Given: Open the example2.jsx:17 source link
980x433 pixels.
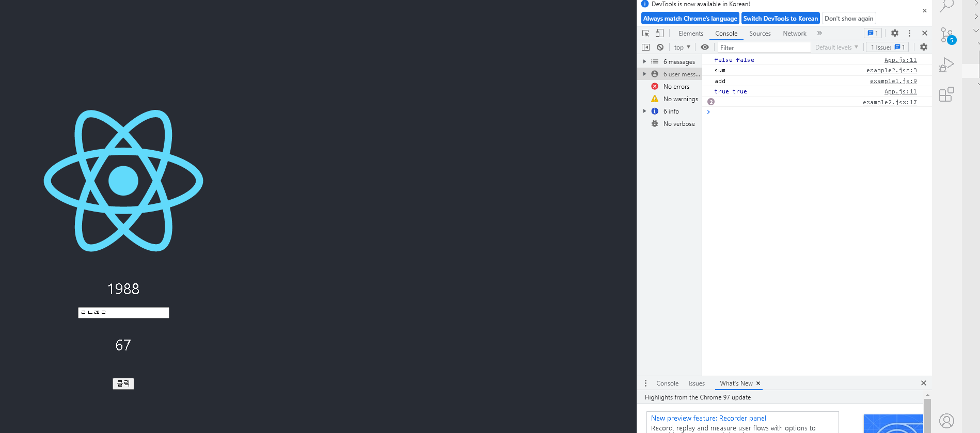Looking at the screenshot, I should tap(890, 102).
